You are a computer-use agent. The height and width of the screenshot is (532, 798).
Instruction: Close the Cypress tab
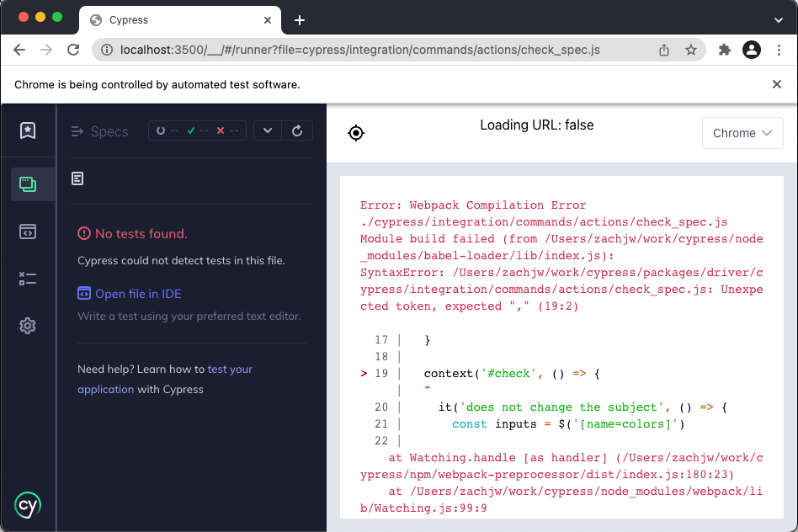coord(268,20)
